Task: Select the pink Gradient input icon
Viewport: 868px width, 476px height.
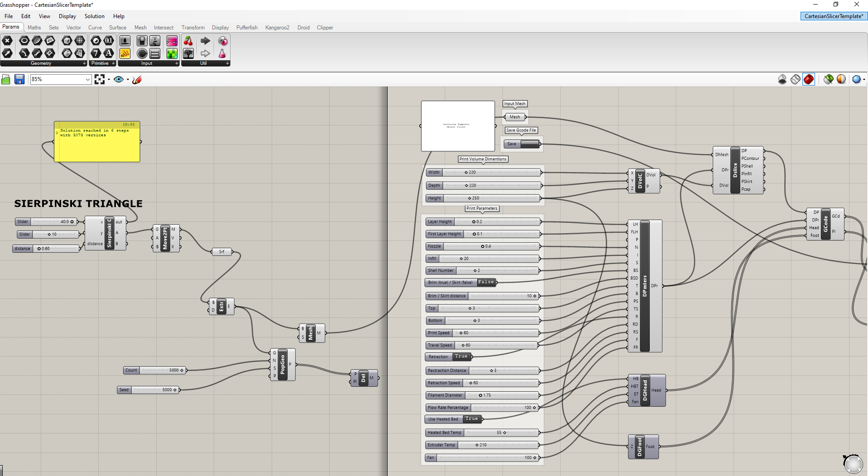Action: (172, 41)
